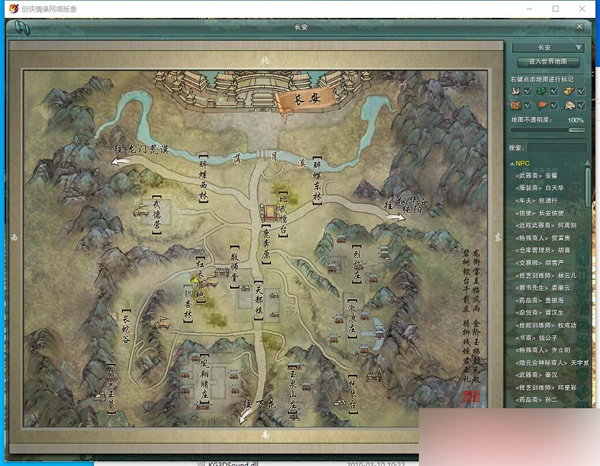This screenshot has width=600, height=466.
Task: Click the treasure chest marker icon
Action: pyautogui.click(x=516, y=105)
